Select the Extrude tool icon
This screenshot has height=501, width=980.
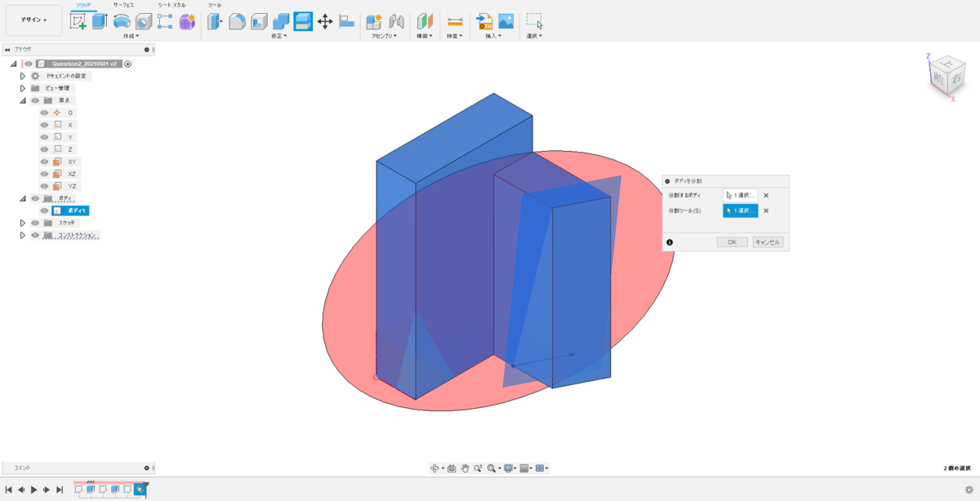[x=100, y=22]
